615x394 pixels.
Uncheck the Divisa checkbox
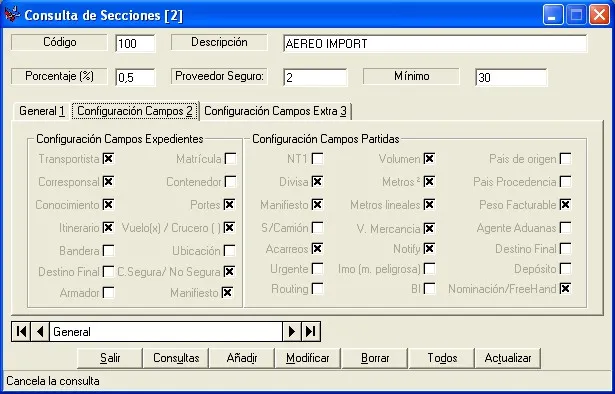[317, 182]
